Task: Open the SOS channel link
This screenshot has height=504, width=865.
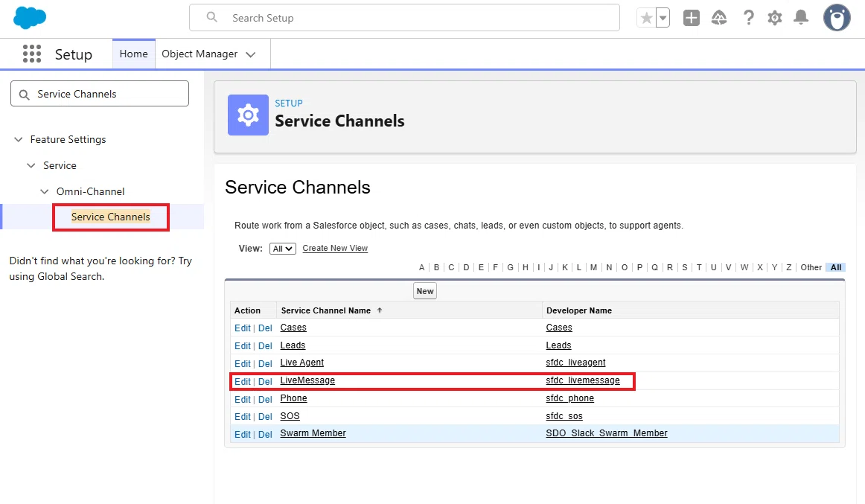Action: [290, 415]
